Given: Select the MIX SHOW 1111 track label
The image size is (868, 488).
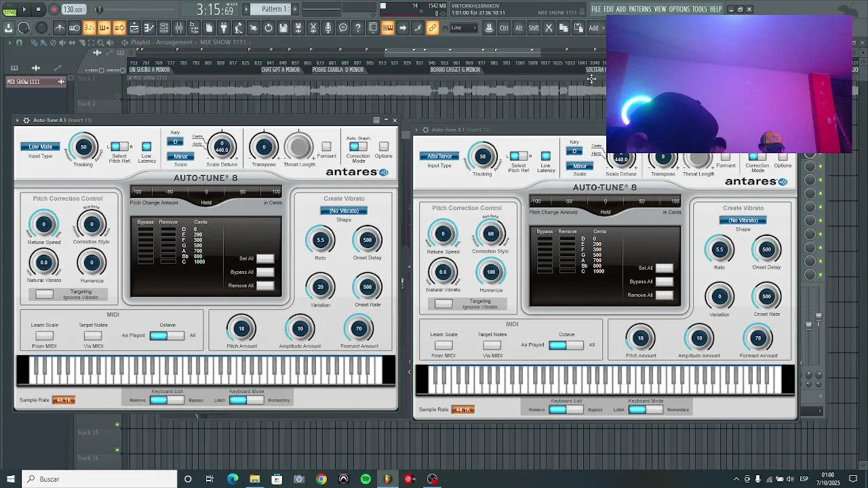Looking at the screenshot, I should 35,82.
